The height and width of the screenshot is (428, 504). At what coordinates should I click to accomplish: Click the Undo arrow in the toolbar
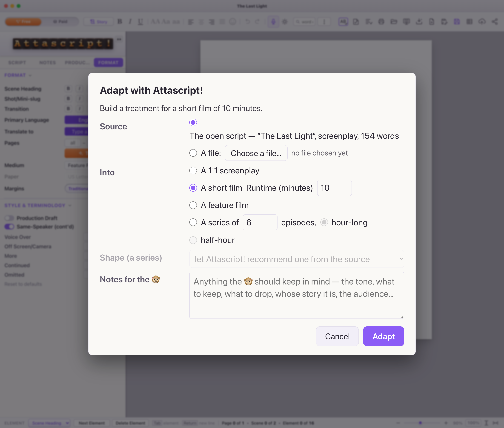click(x=247, y=22)
